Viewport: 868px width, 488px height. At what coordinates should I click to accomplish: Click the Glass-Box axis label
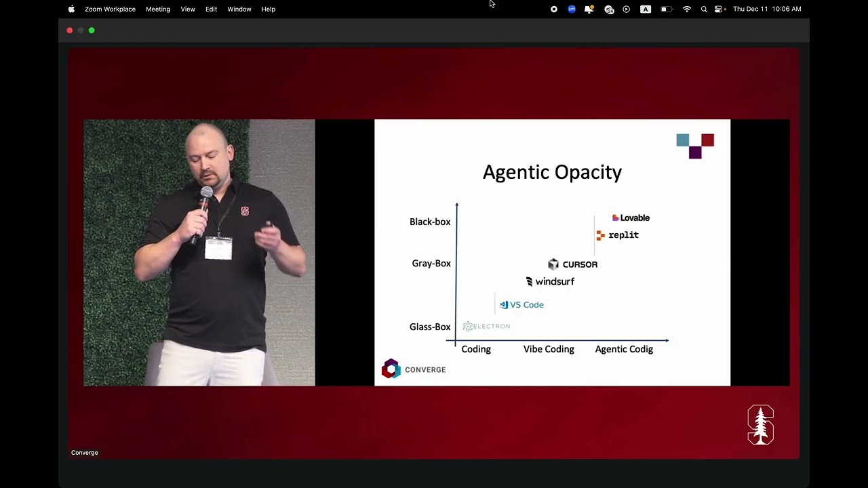430,327
